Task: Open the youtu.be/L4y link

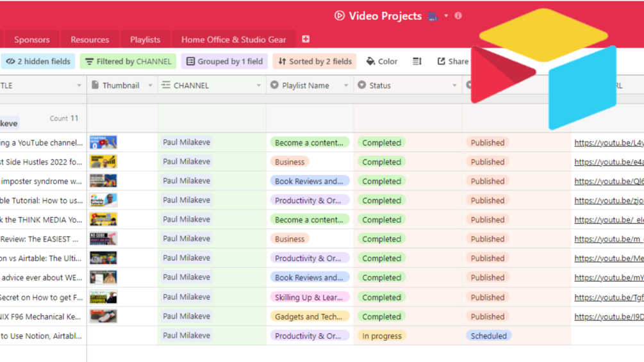Action: (x=609, y=142)
